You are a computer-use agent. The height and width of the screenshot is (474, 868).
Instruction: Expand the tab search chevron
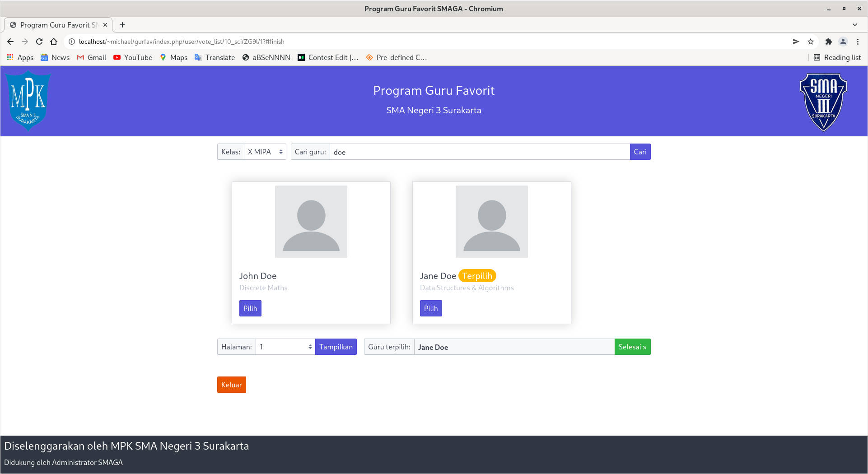(854, 25)
